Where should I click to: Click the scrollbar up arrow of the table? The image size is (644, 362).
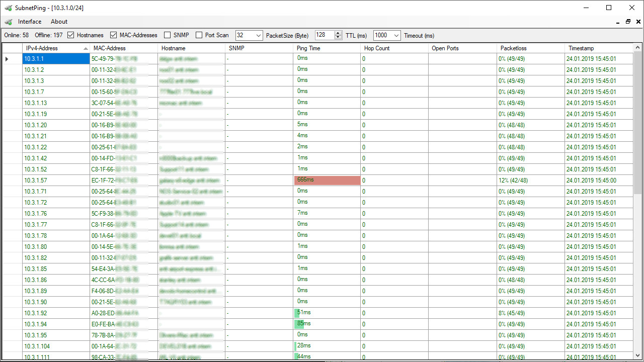[637, 48]
